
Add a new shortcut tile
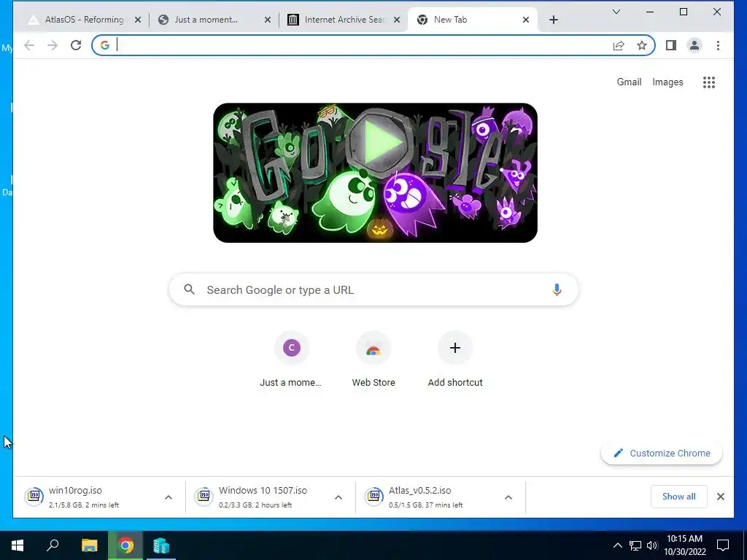click(x=455, y=359)
